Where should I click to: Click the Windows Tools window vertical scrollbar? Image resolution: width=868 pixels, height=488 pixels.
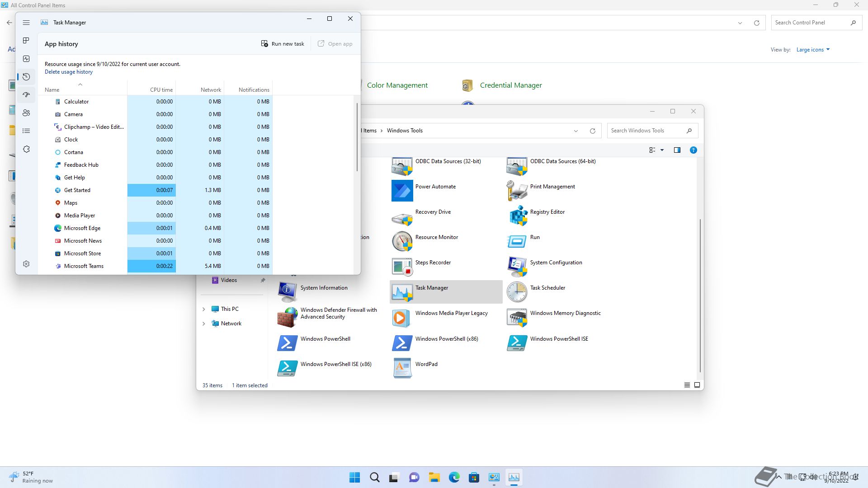point(700,296)
